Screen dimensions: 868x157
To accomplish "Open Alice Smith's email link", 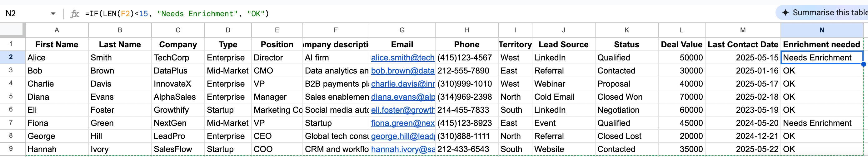I will 402,58.
